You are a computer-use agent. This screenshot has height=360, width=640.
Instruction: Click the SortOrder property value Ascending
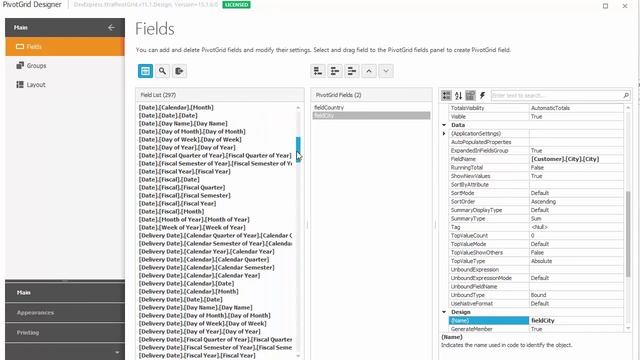coord(543,202)
